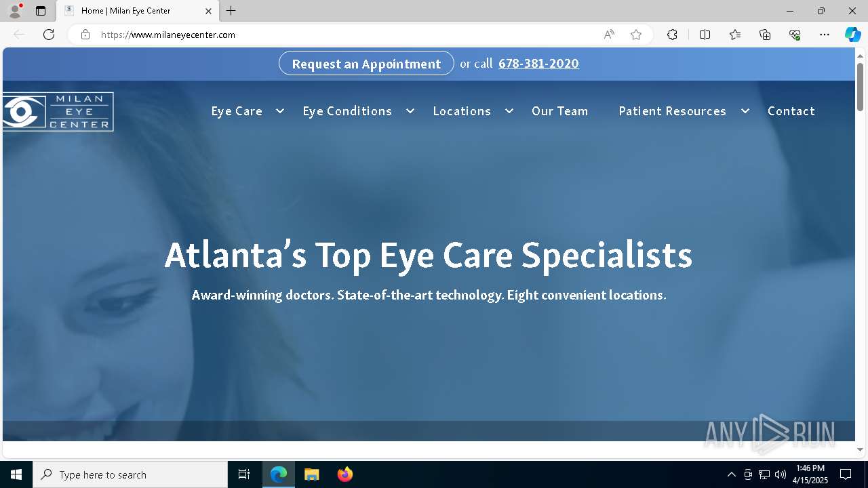Click the Milan Eye Center logo

(58, 112)
